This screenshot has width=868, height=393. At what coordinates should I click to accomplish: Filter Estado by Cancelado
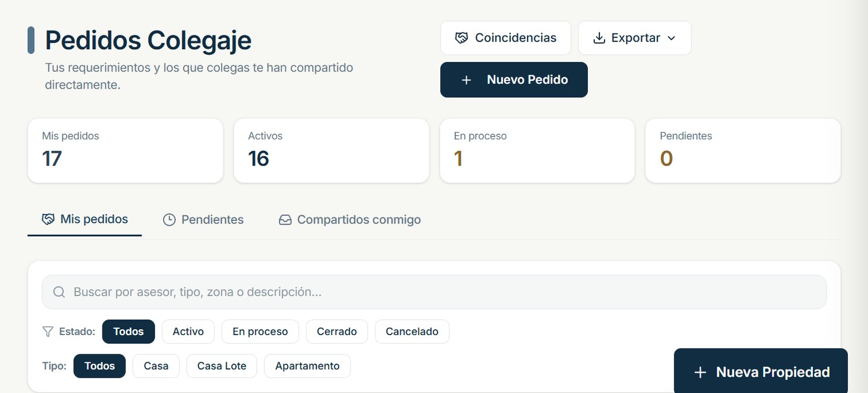pos(412,332)
